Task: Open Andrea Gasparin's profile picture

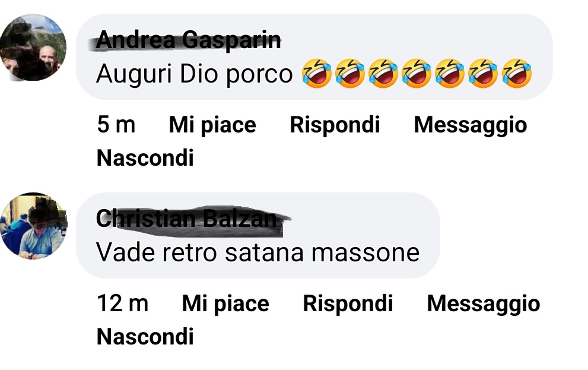Action: [33, 48]
